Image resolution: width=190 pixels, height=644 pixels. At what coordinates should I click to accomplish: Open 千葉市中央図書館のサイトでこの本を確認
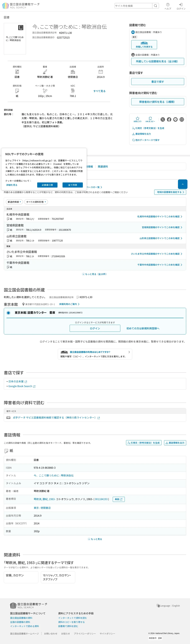(160, 265)
